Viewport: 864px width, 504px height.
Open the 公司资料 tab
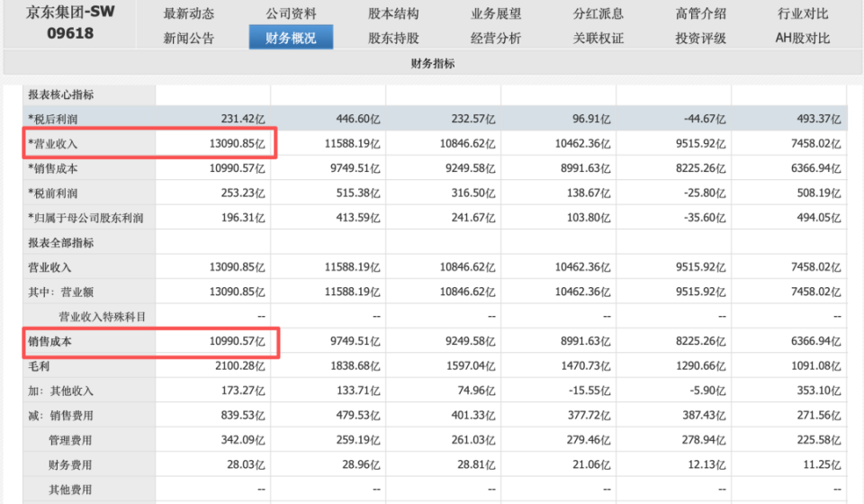coord(291,13)
